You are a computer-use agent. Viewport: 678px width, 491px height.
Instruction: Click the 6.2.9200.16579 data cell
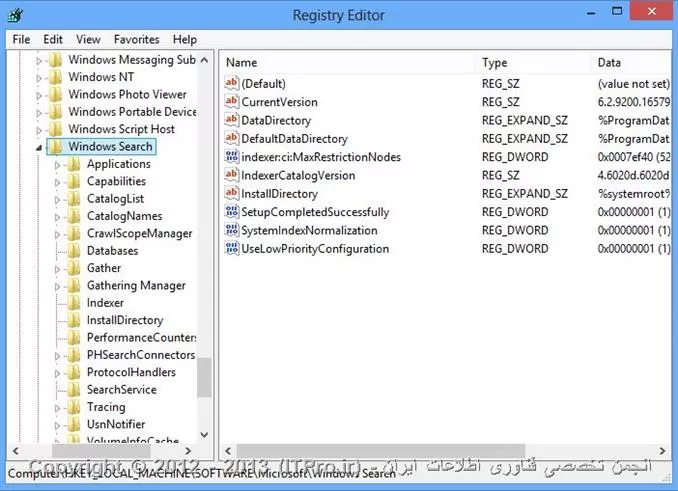click(x=634, y=102)
